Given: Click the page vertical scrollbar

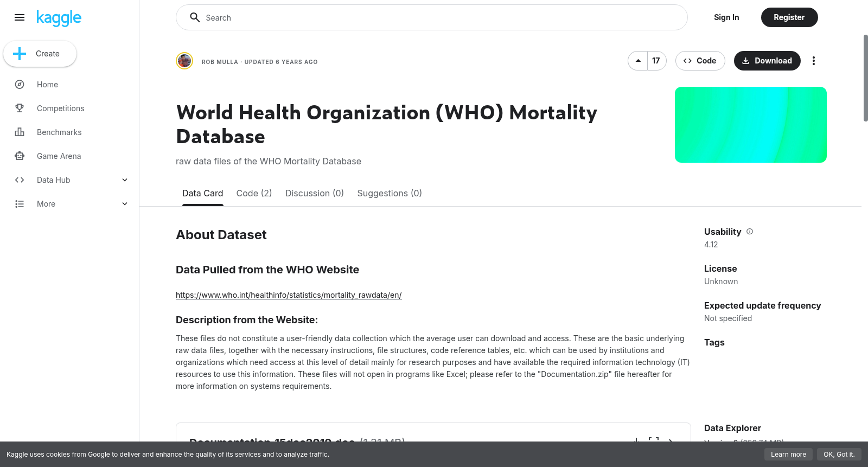Looking at the screenshot, I should pyautogui.click(x=865, y=78).
